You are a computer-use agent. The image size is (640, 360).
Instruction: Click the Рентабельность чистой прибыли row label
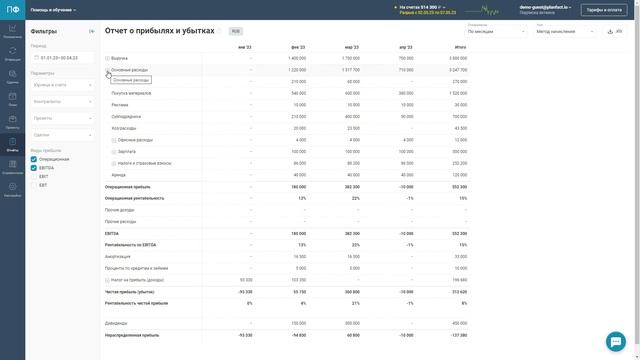click(136, 303)
